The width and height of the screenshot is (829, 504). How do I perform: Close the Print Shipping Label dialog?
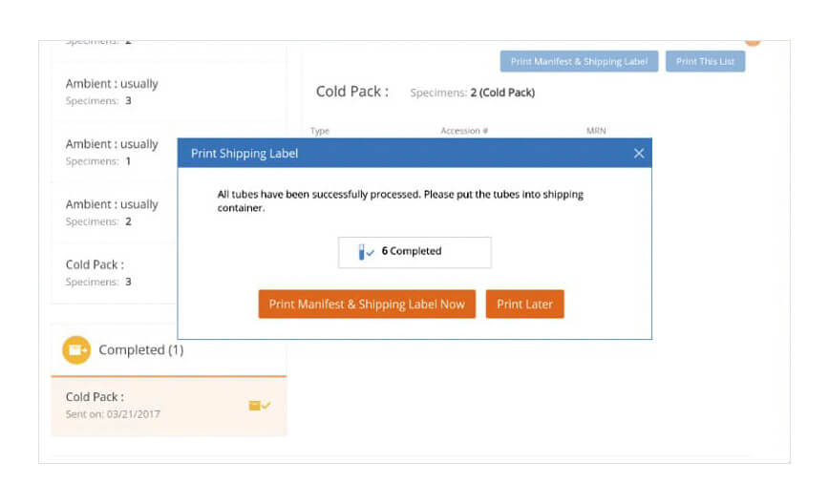[x=639, y=153]
